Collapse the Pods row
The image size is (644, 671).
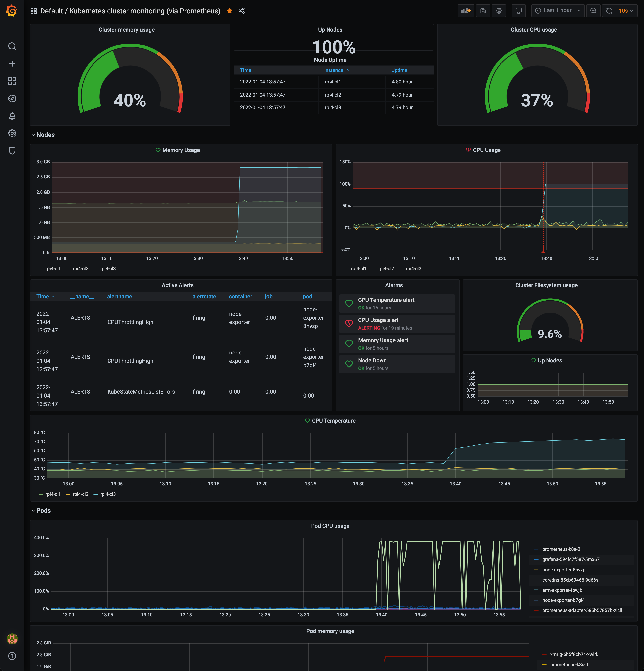(41, 510)
